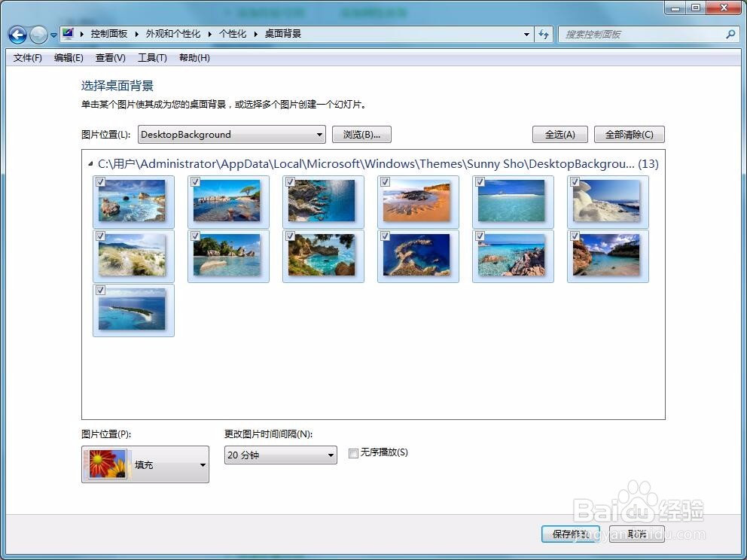Uncheck the orange sand beach wallpaper
Screen dimensions: 747x560
(x=386, y=182)
